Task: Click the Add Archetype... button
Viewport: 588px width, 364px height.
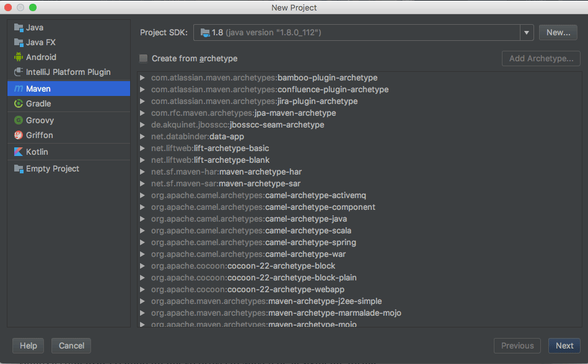Action: (541, 58)
